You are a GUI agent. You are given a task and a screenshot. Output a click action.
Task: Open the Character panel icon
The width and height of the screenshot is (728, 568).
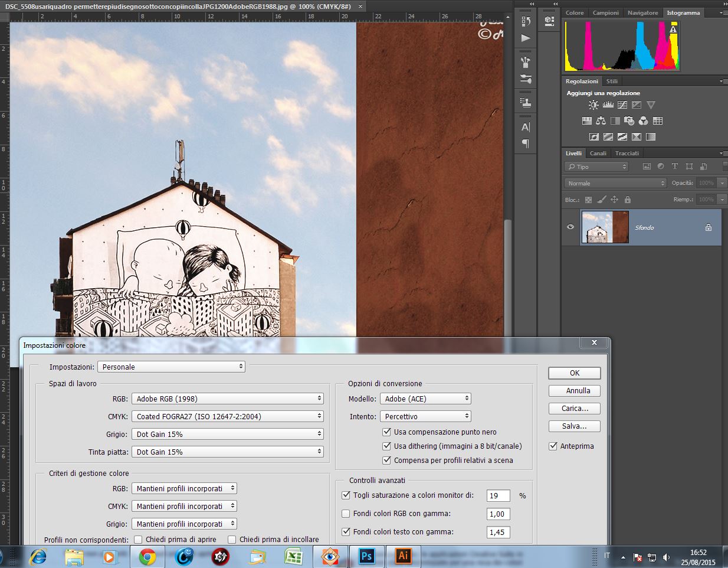click(x=526, y=127)
